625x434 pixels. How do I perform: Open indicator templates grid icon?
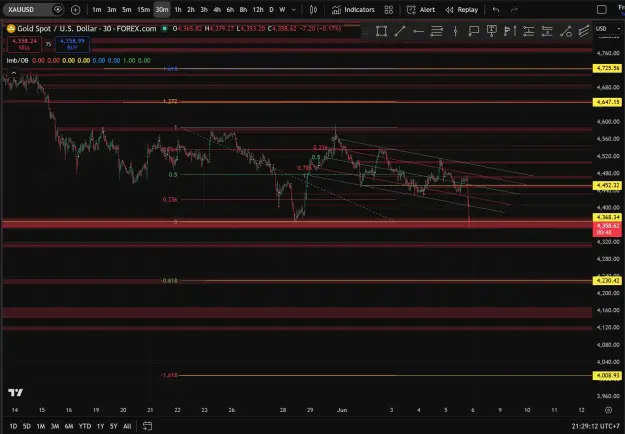tap(389, 10)
